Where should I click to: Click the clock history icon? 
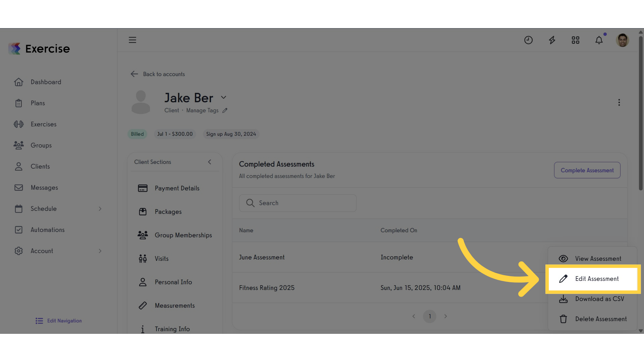528,40
